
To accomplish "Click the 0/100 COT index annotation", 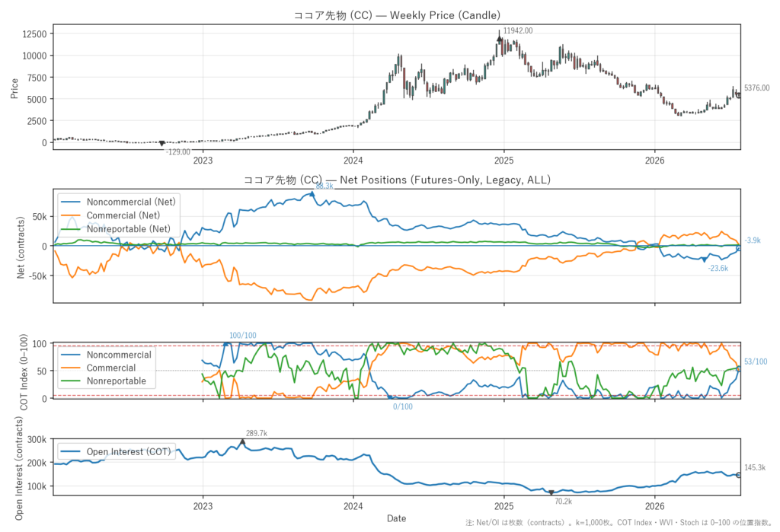I will tap(403, 406).
